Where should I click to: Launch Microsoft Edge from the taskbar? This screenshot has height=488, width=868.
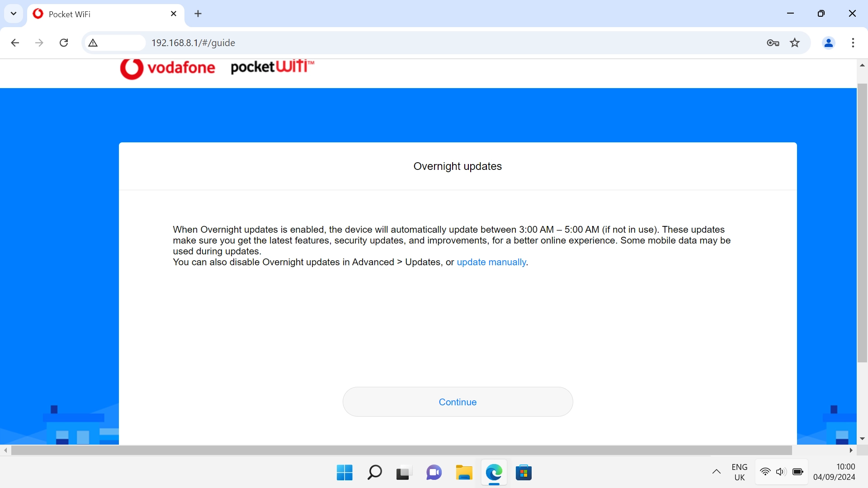(x=494, y=473)
